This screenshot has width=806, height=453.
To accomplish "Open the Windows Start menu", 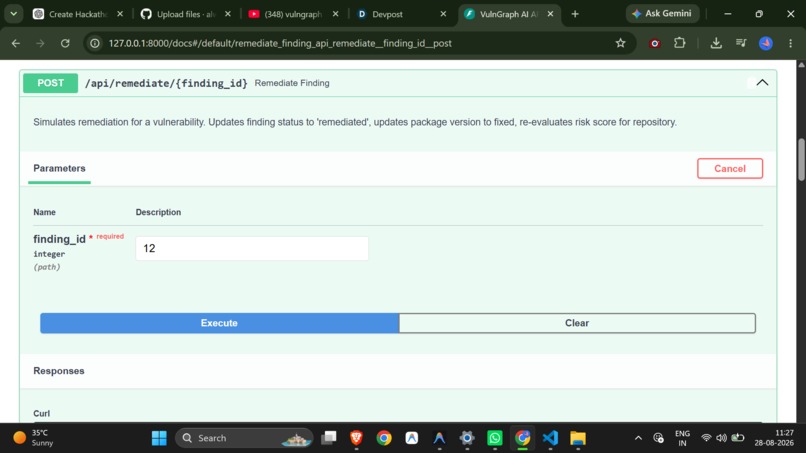I will (x=159, y=438).
